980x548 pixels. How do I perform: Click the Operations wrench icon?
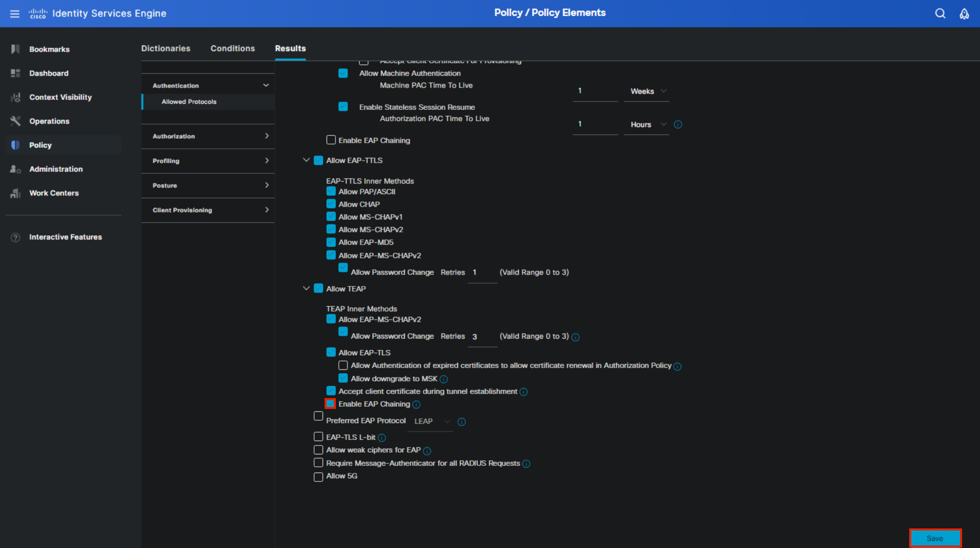coord(15,121)
